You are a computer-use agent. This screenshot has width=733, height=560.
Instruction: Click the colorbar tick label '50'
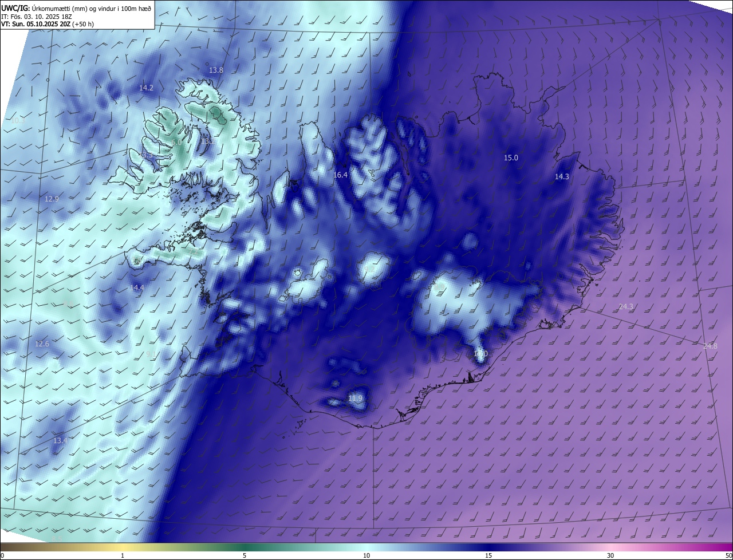[x=728, y=555]
